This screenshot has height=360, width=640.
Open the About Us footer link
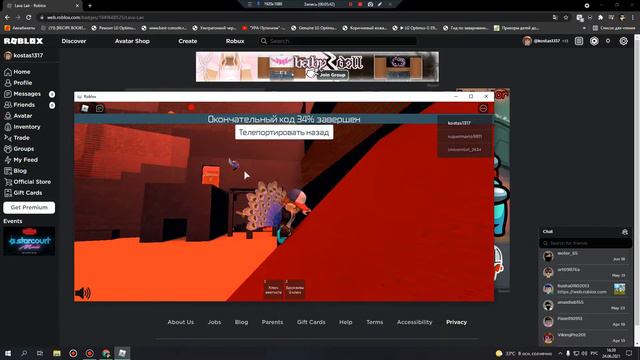click(180, 322)
